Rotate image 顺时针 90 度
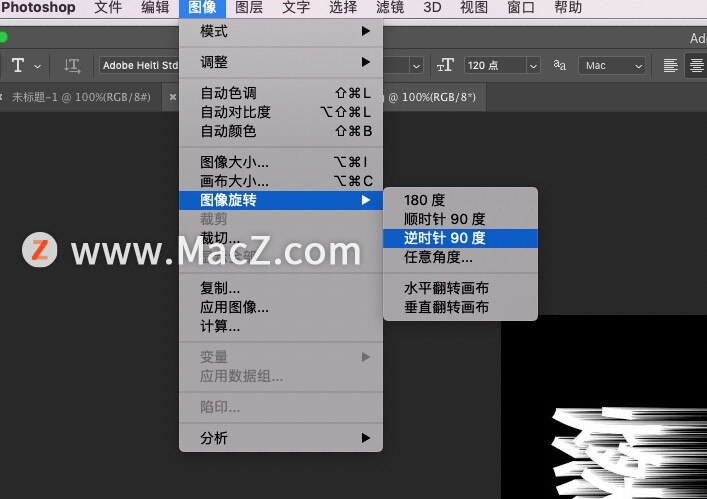The image size is (707, 499). [460, 219]
